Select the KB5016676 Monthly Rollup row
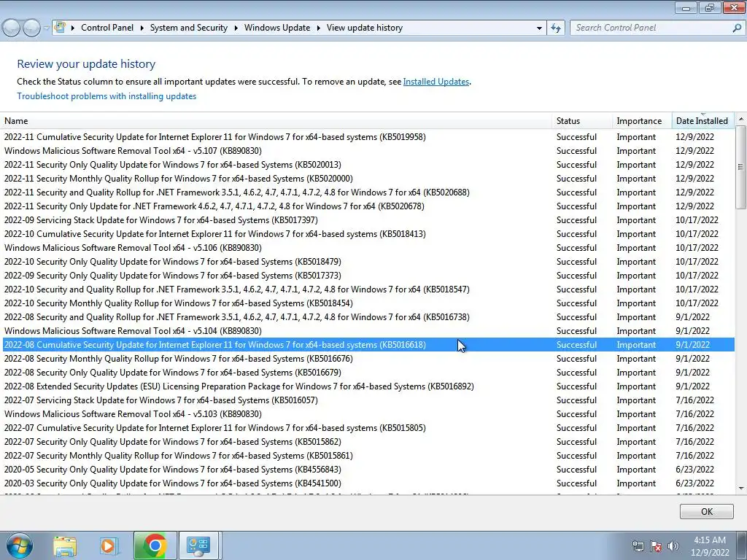This screenshot has width=747, height=560. (x=368, y=359)
